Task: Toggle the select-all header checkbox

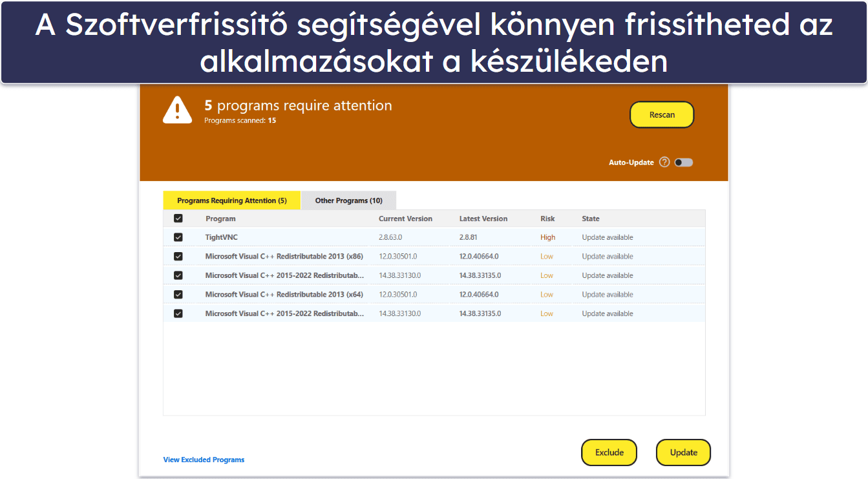Action: [178, 218]
